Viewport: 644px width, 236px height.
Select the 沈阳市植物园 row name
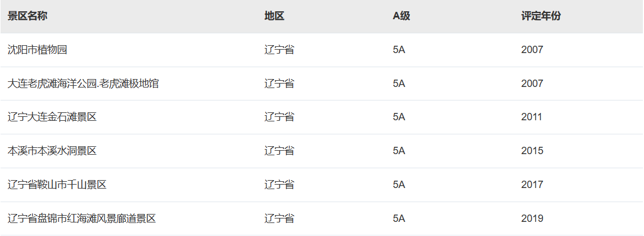click(x=37, y=50)
